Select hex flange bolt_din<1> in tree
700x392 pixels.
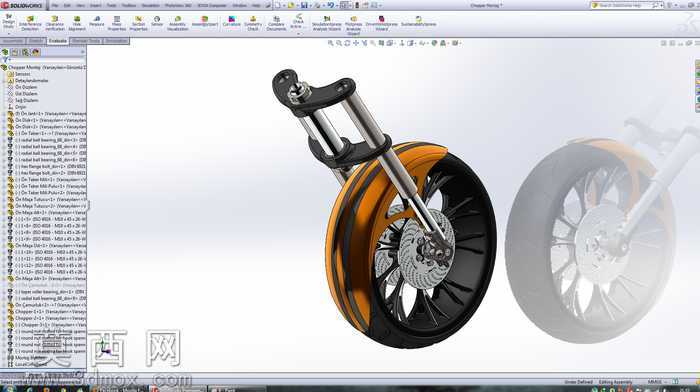[x=49, y=167]
